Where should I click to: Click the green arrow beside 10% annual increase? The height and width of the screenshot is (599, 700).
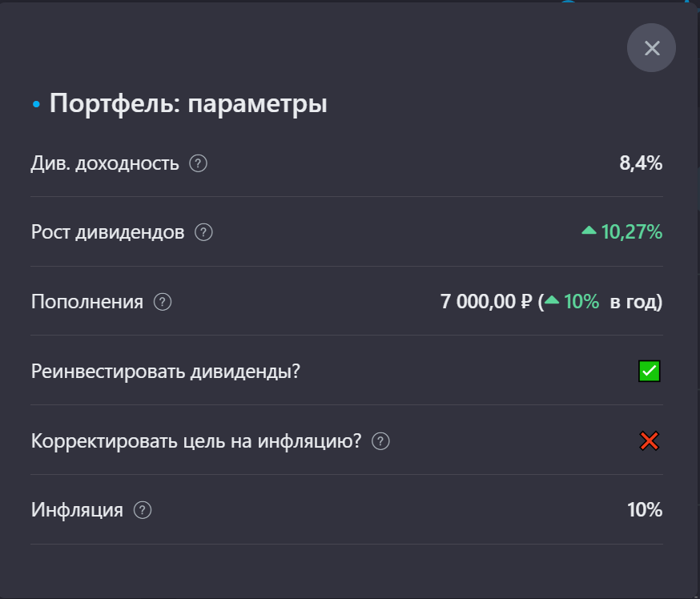point(554,302)
